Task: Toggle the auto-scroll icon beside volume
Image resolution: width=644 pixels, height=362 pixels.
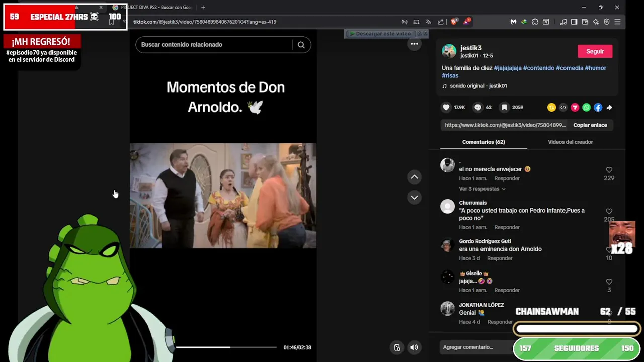Action: [x=397, y=347]
